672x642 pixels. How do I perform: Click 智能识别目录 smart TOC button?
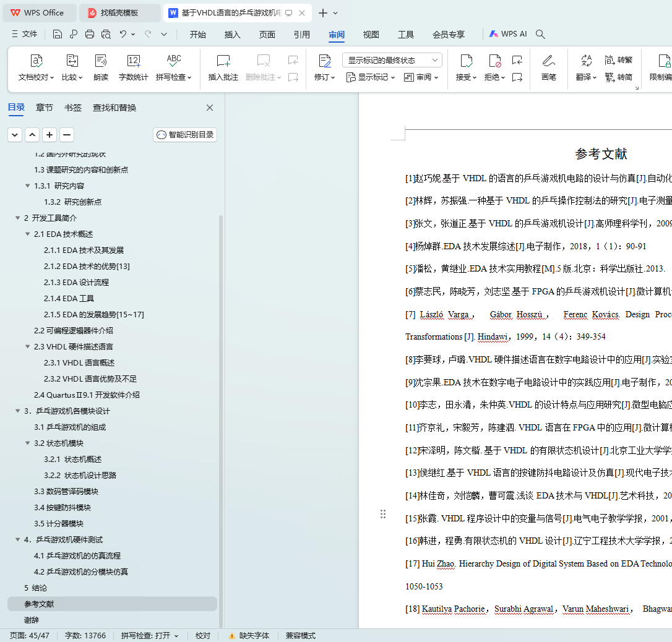[x=185, y=134]
